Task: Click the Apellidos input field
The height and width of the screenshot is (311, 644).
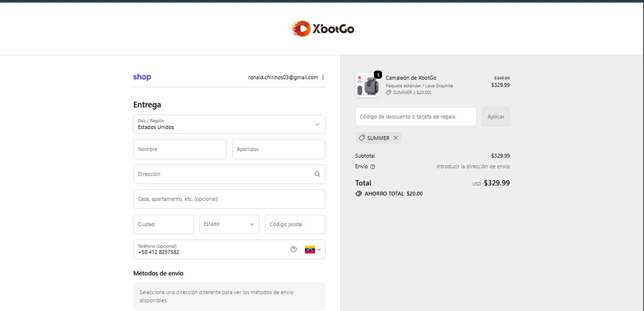Action: [279, 149]
